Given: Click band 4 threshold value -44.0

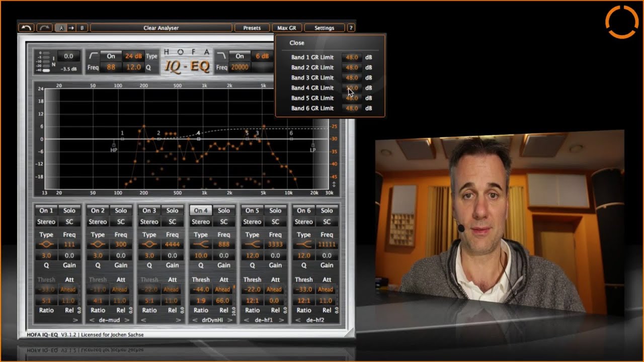Looking at the screenshot, I should tap(201, 290).
